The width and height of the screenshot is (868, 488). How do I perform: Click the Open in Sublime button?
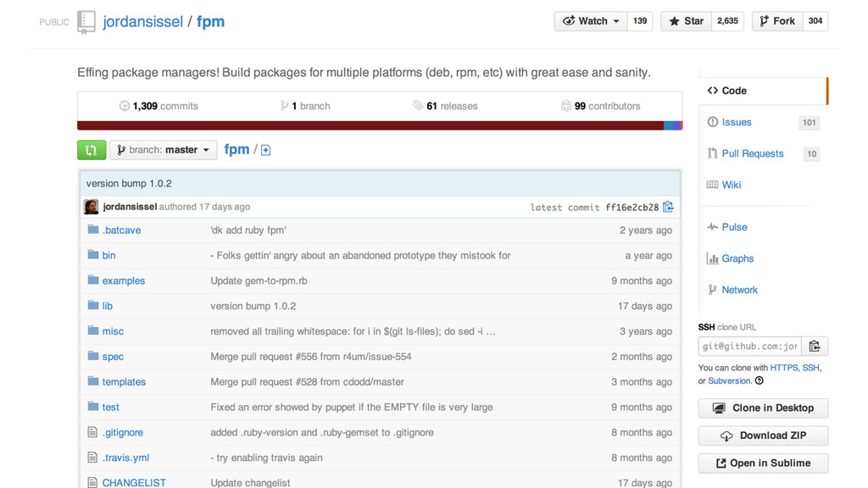[x=763, y=463]
